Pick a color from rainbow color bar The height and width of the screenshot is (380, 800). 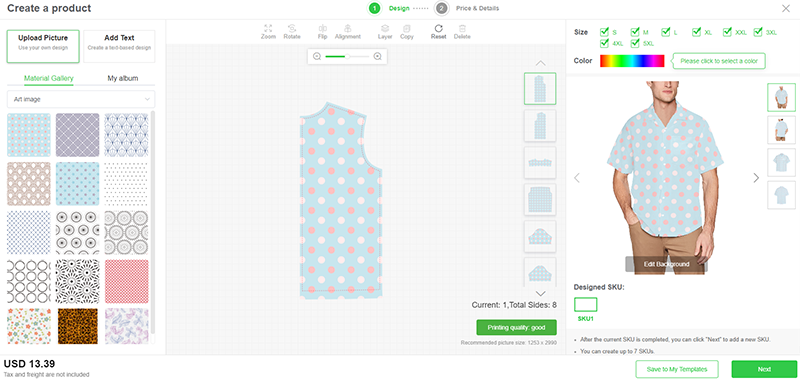click(x=632, y=61)
